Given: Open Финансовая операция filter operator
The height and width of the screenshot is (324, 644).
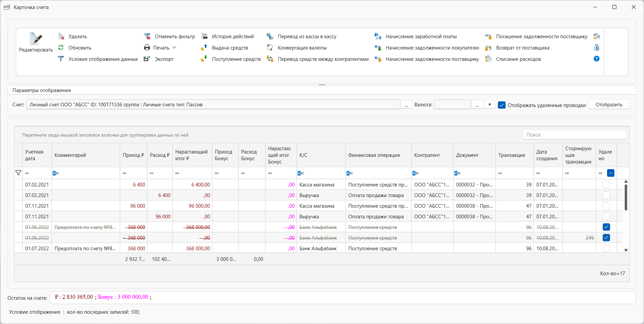Looking at the screenshot, I should [x=350, y=173].
